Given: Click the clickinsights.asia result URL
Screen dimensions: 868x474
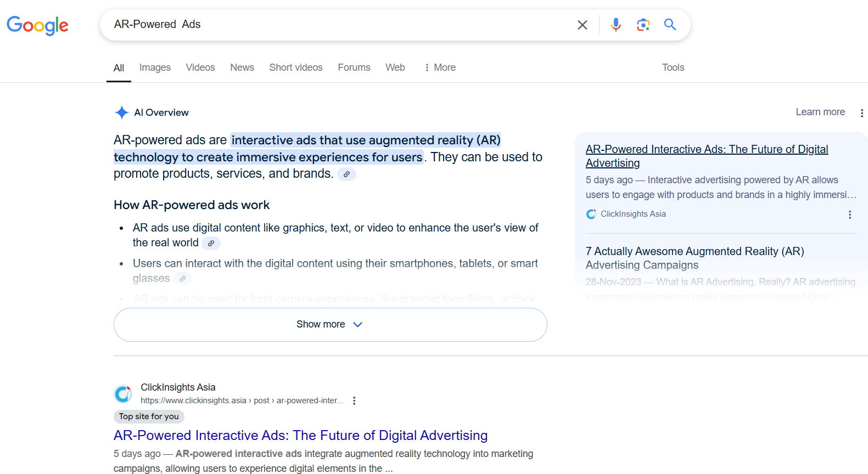Looking at the screenshot, I should (x=242, y=400).
